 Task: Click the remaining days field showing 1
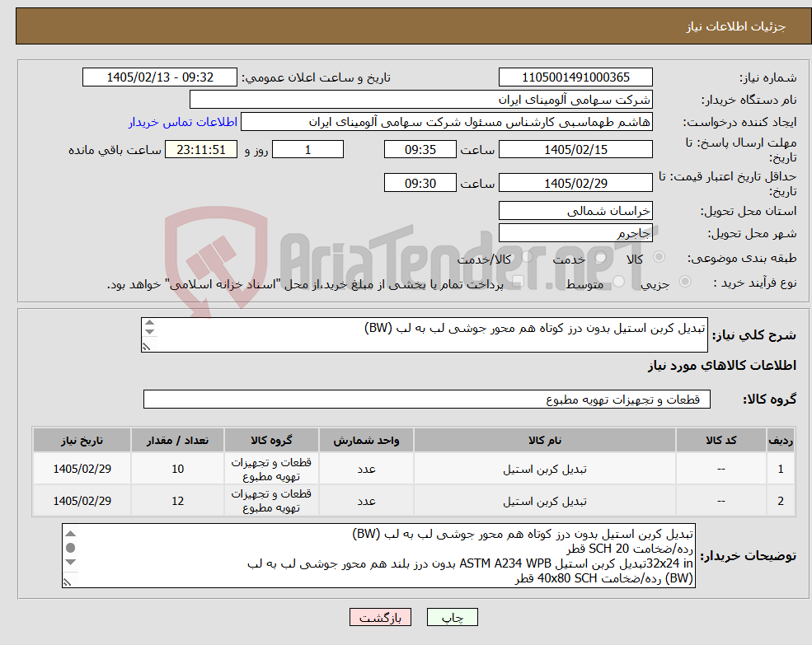pyautogui.click(x=307, y=150)
